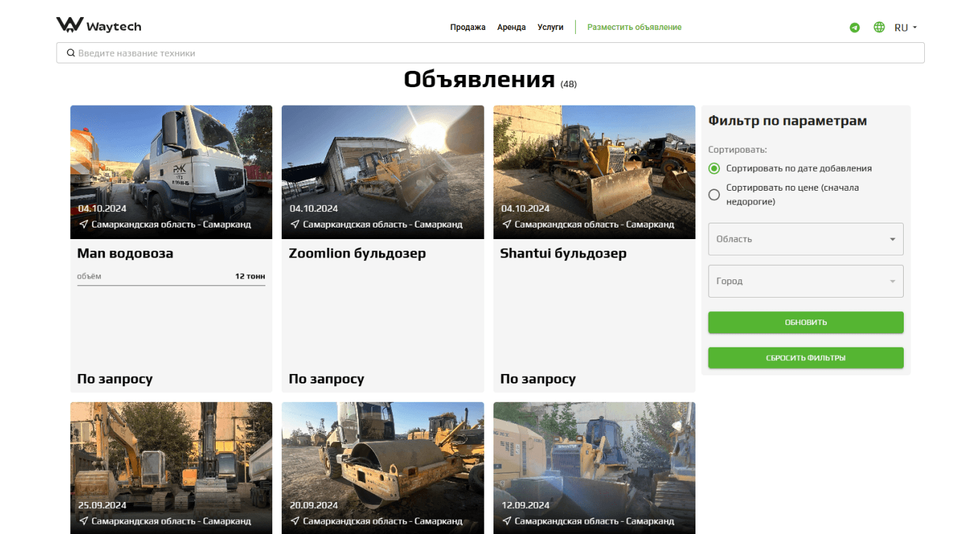The image size is (980, 534).
Task: Click location arrow icon on Shantui бульдозер card
Action: point(506,224)
